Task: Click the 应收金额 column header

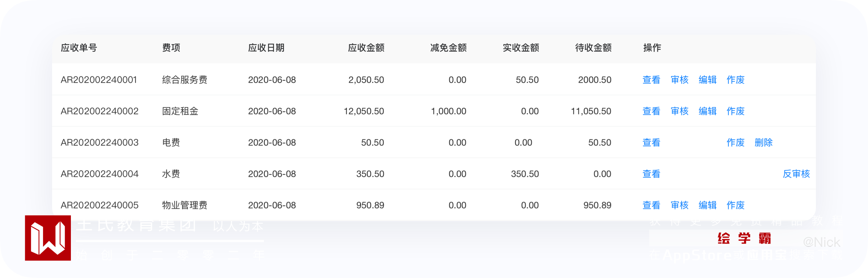Action: (366, 48)
